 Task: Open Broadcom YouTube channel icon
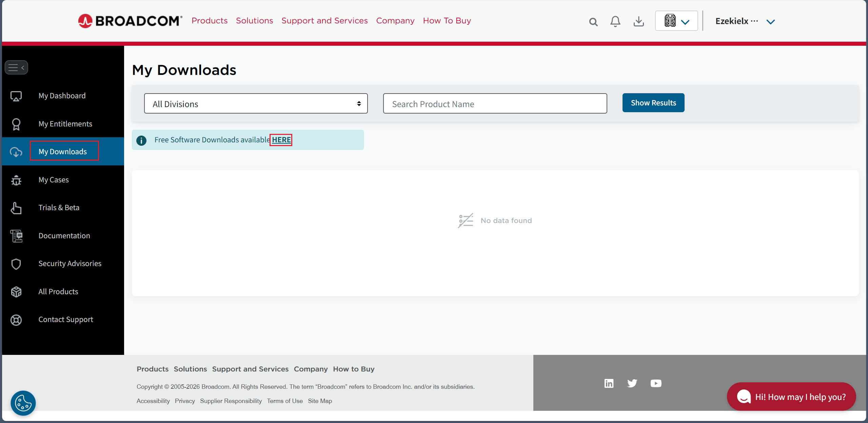656,383
